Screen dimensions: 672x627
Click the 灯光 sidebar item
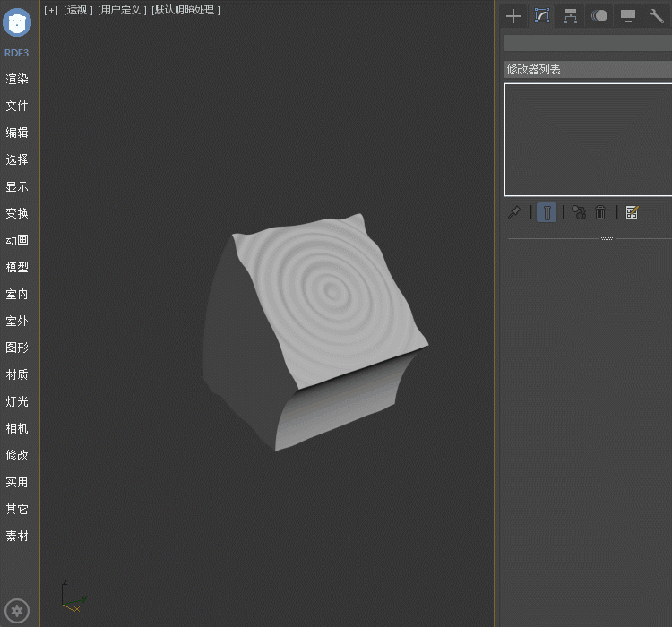[17, 401]
